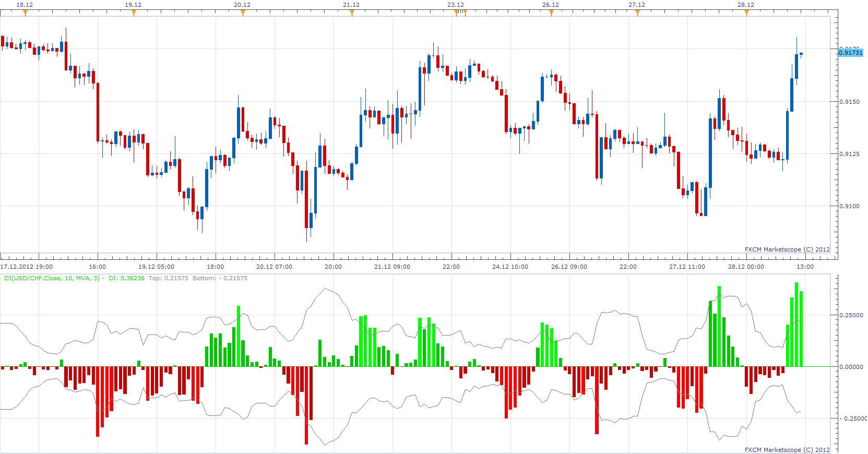Viewport: 868px width, 454px height.
Task: Select the orange day marker under 20.12
Action: tap(243, 13)
